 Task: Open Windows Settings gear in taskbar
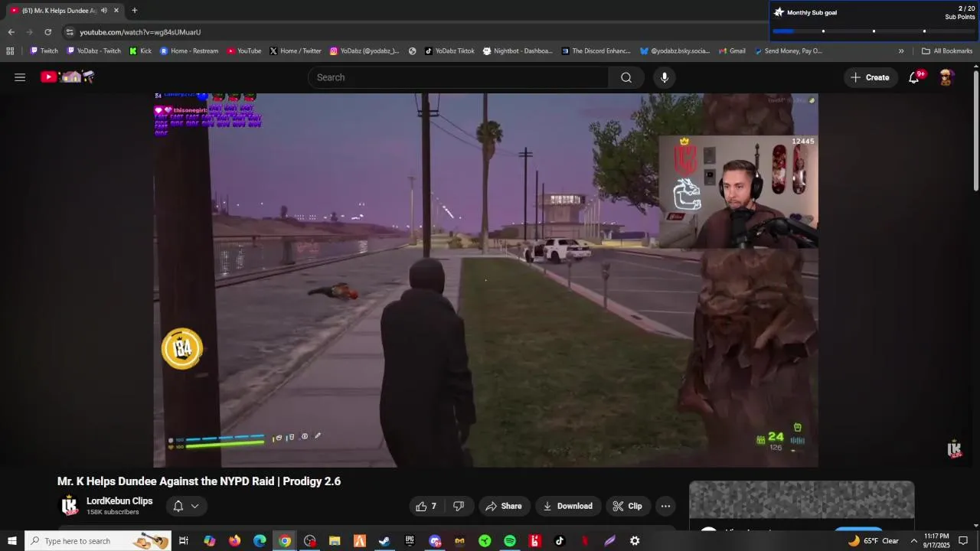(635, 541)
